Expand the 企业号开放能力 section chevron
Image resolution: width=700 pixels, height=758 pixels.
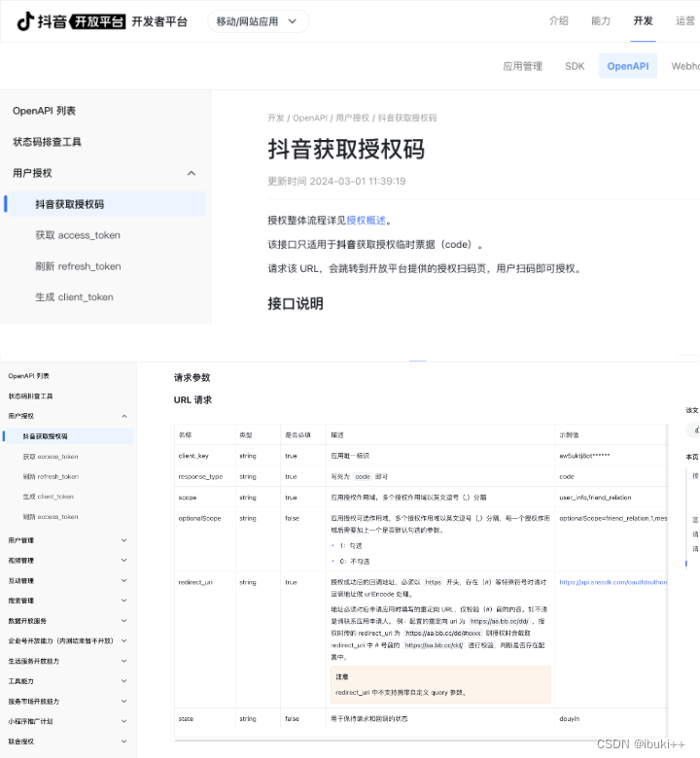tap(124, 640)
